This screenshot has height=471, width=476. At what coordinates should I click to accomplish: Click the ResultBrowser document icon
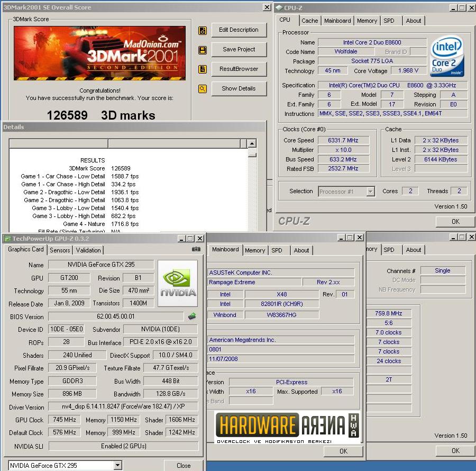(x=203, y=69)
